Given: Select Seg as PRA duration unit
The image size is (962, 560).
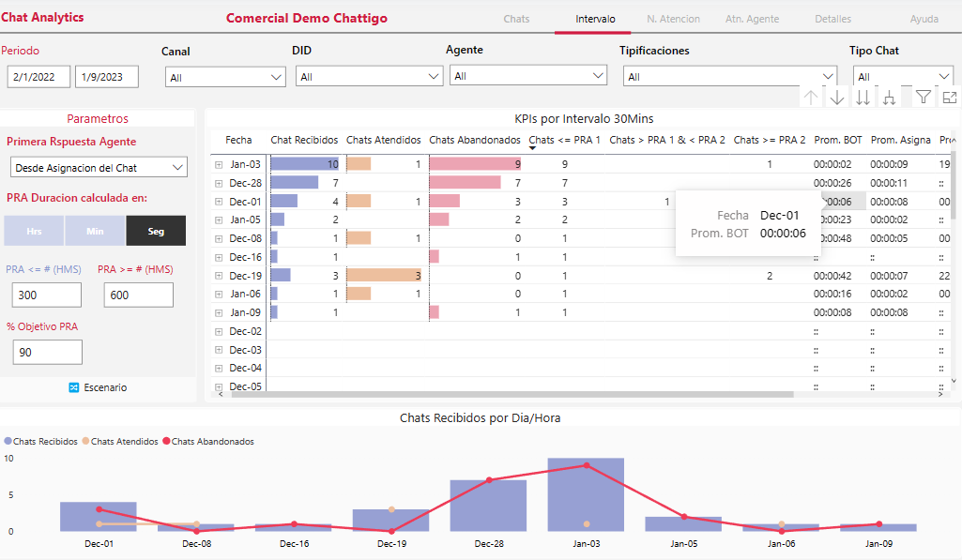Looking at the screenshot, I should click(156, 231).
